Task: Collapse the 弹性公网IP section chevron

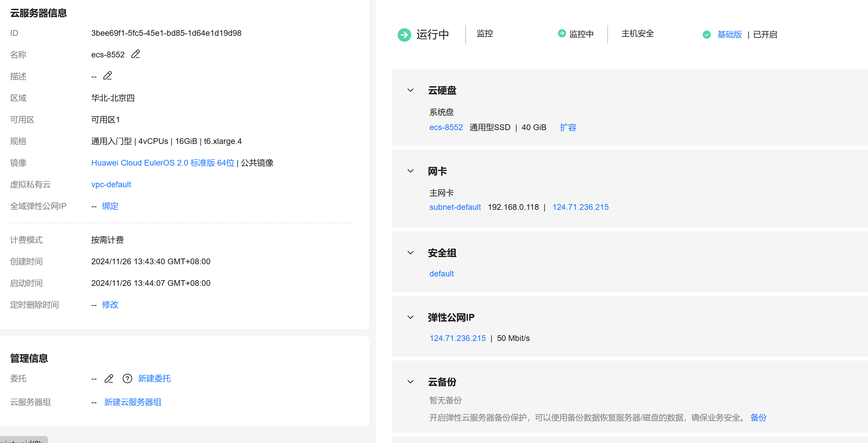Action: click(x=410, y=317)
